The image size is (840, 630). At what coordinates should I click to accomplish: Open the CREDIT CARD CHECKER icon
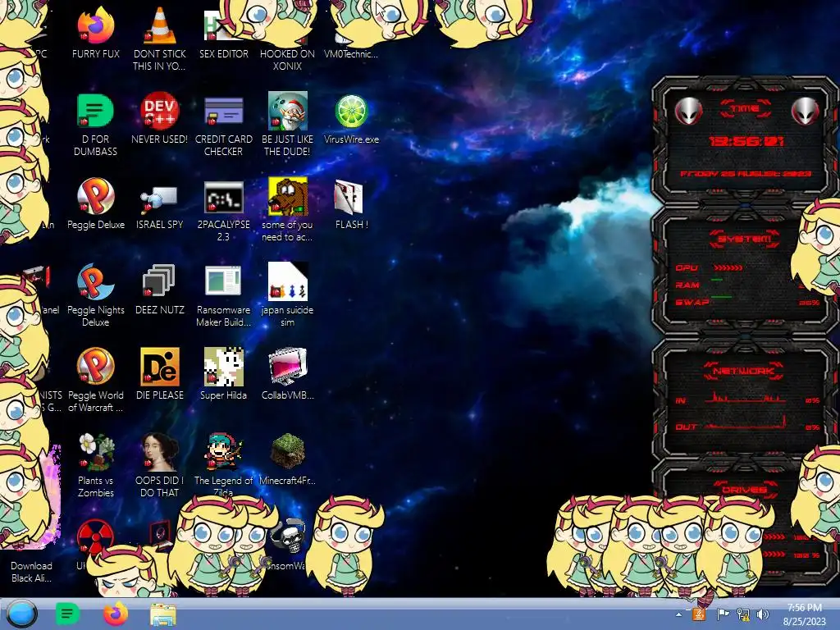(x=223, y=111)
